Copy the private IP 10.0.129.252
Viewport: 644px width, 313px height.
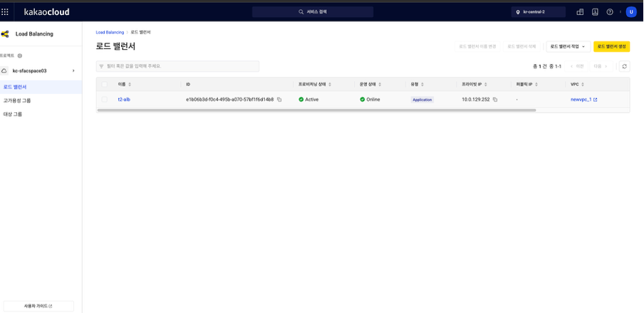pyautogui.click(x=495, y=100)
